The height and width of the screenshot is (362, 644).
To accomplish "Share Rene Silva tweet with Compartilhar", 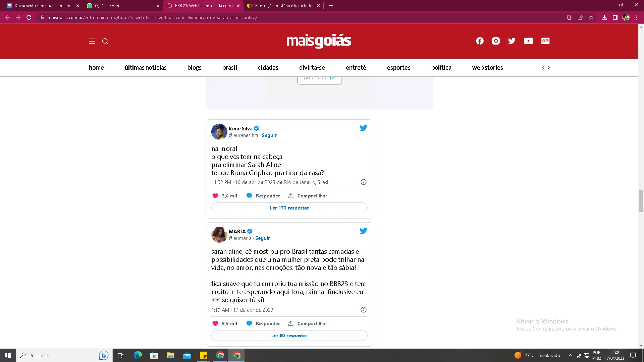I will coord(308,196).
